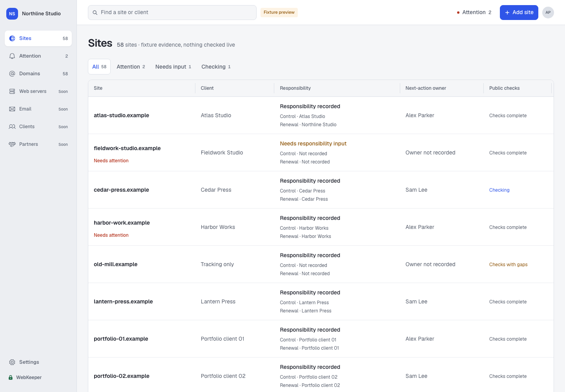Click Needs attention under harbor-work.example
The image size is (565, 392).
(x=111, y=235)
